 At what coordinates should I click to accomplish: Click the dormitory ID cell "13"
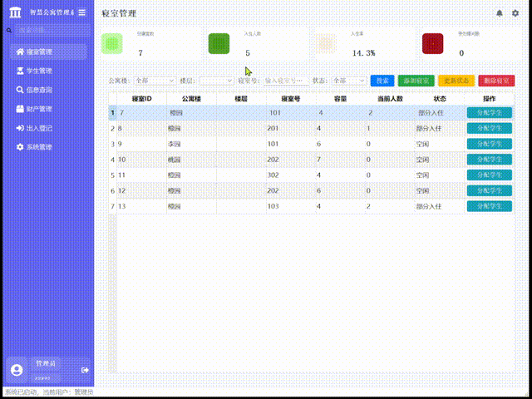(x=142, y=206)
